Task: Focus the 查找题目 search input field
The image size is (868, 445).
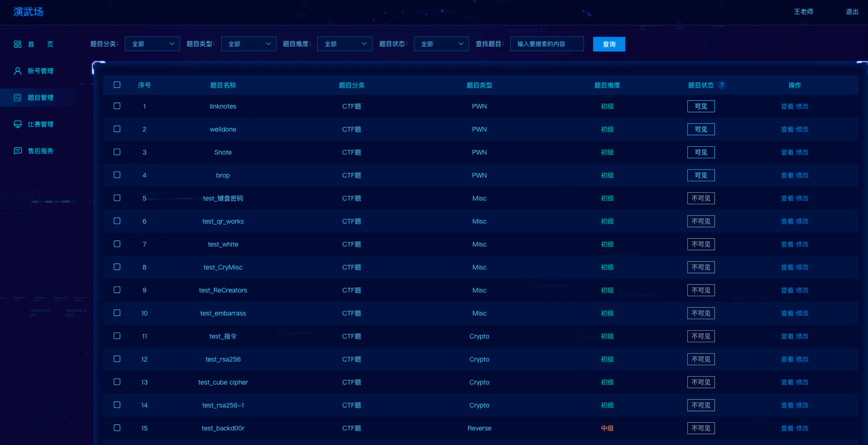Action: 547,44
